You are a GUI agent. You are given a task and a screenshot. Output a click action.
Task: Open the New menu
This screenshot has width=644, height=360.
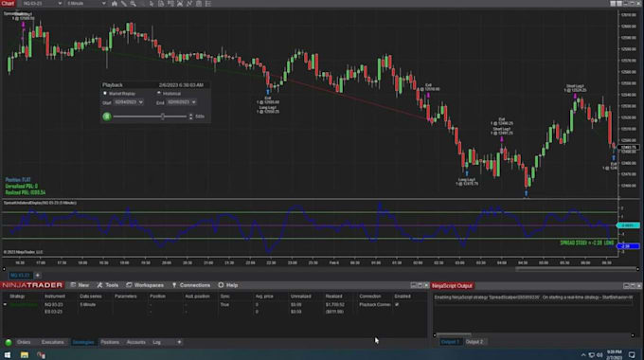click(x=80, y=285)
